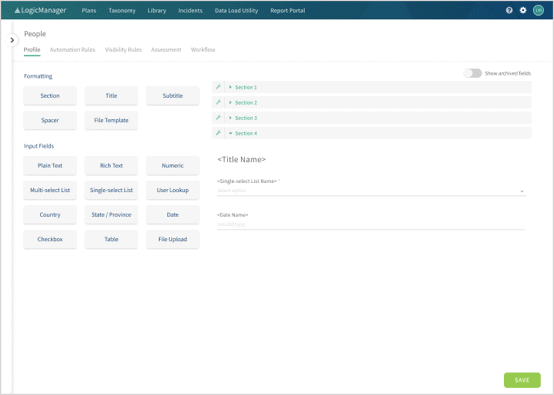Open the Single-select List Name dropdown
This screenshot has width=554, height=395.
[371, 191]
